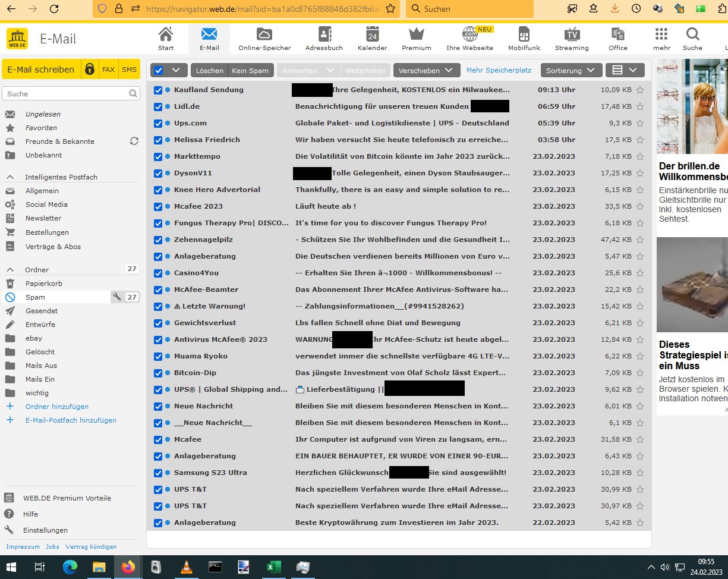This screenshot has height=579, width=728.
Task: Open the list view layout dropdown
Action: tap(625, 70)
